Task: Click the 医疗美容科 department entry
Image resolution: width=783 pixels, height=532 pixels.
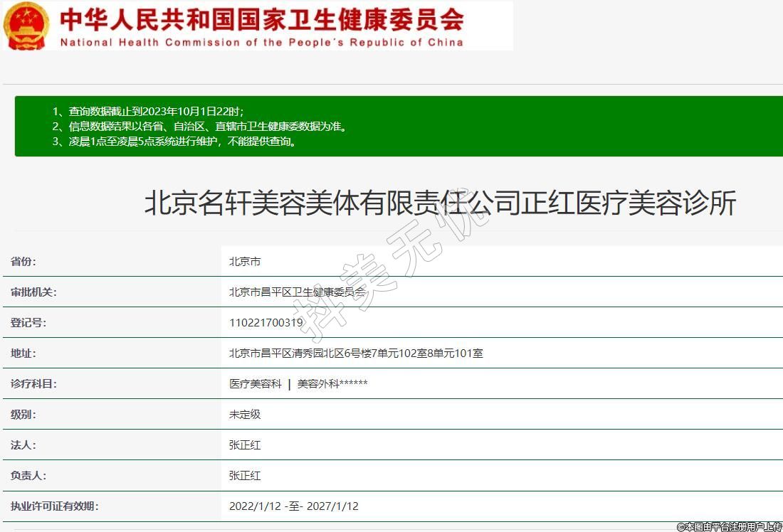Action: coord(255,384)
